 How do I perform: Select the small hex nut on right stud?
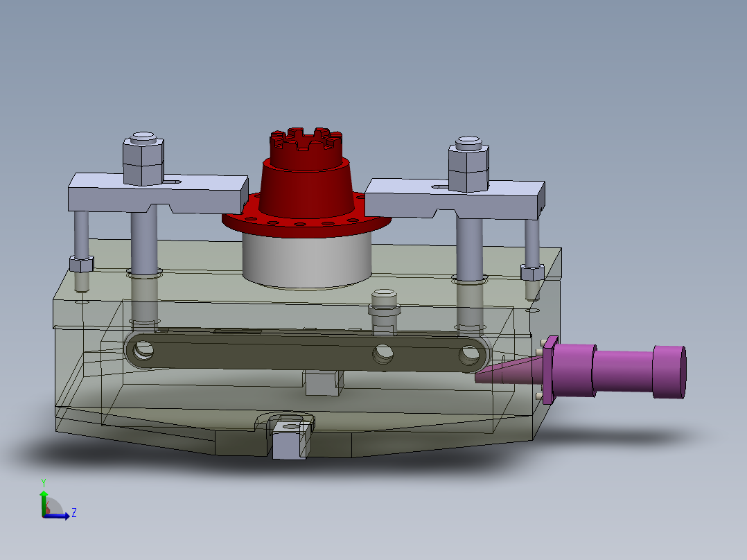(532, 272)
